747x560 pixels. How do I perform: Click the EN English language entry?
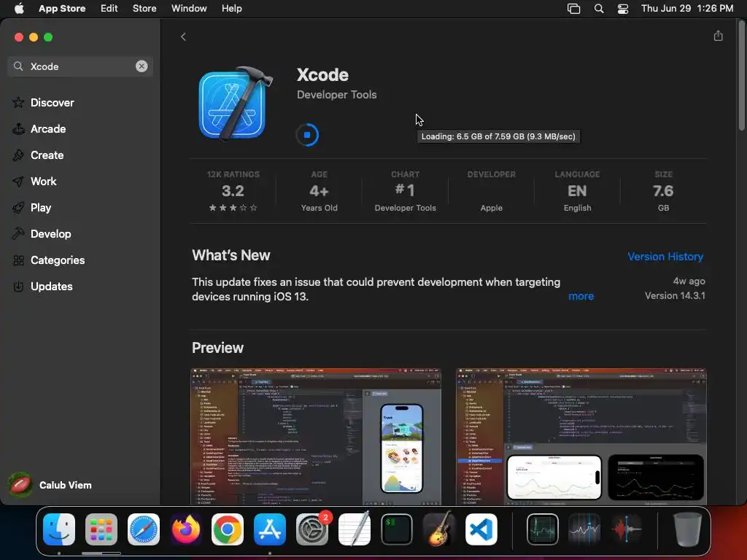click(x=578, y=191)
